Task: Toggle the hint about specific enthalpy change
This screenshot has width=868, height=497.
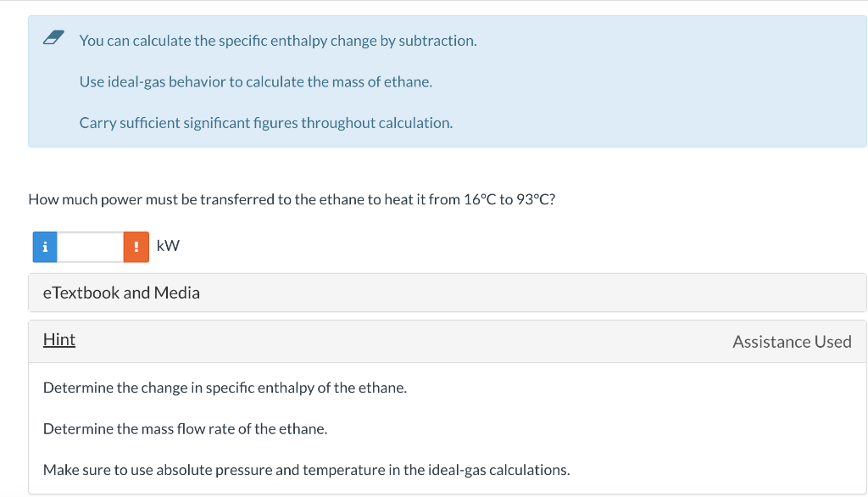Action: 225,388
